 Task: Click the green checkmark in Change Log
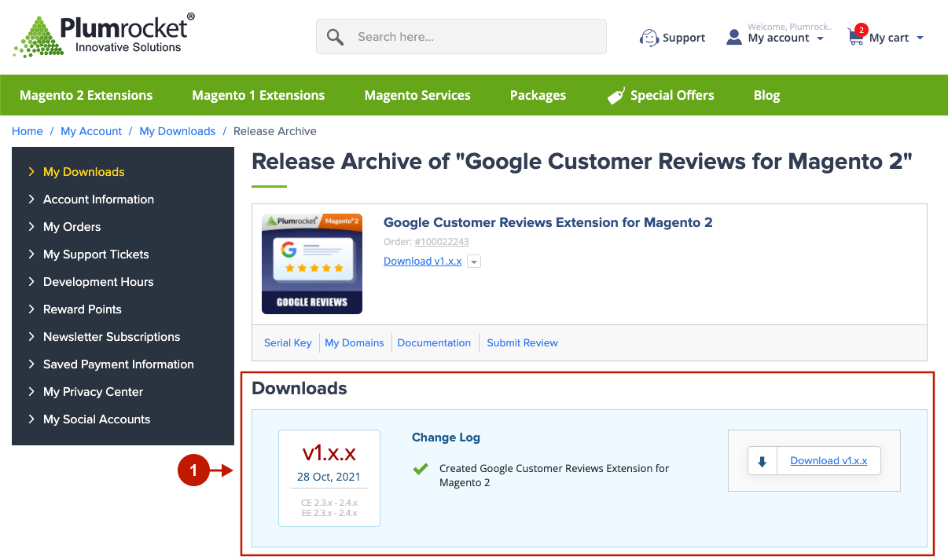click(x=421, y=469)
